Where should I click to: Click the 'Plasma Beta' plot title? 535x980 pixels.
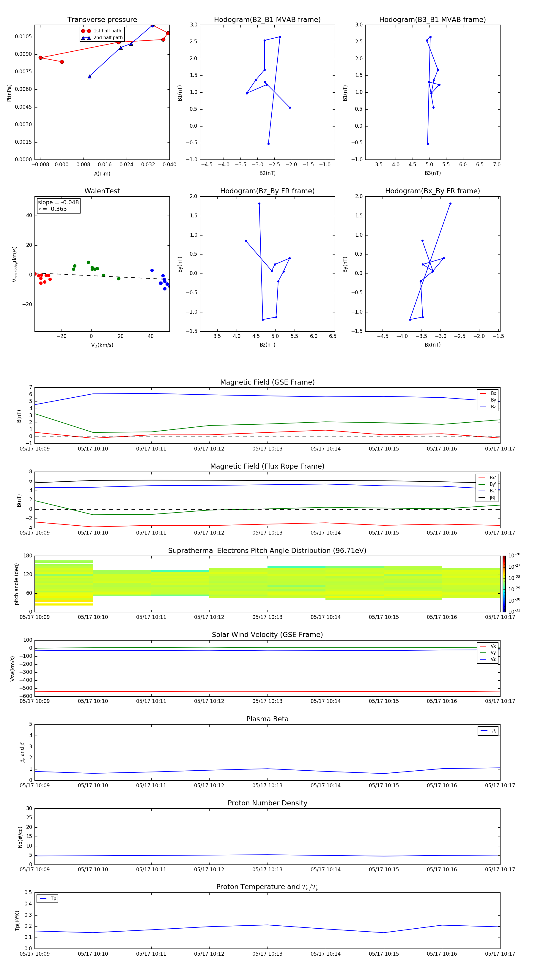point(267,719)
